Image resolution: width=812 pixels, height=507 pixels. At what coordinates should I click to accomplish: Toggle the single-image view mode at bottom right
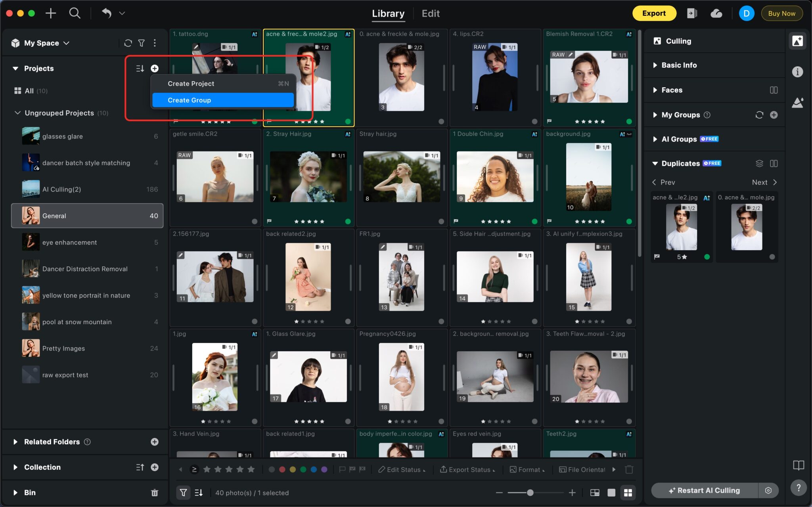[611, 492]
